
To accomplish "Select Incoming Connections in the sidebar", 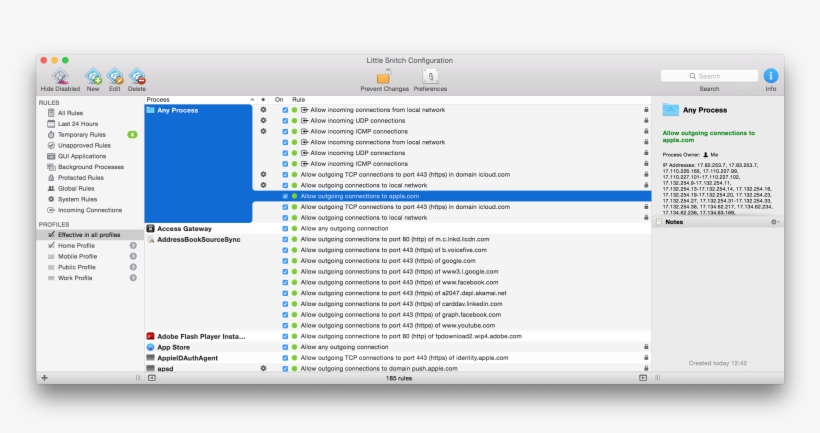I will coord(90,210).
